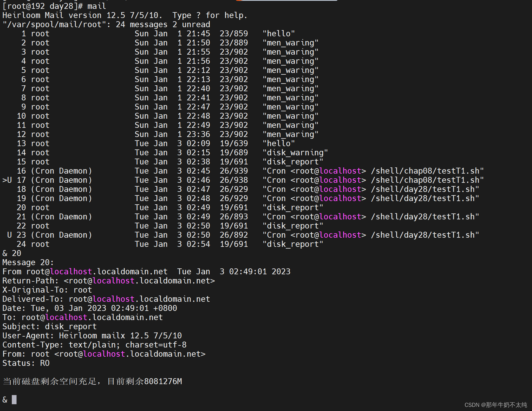
Task: Click the '& 20' command line
Action: 12,253
